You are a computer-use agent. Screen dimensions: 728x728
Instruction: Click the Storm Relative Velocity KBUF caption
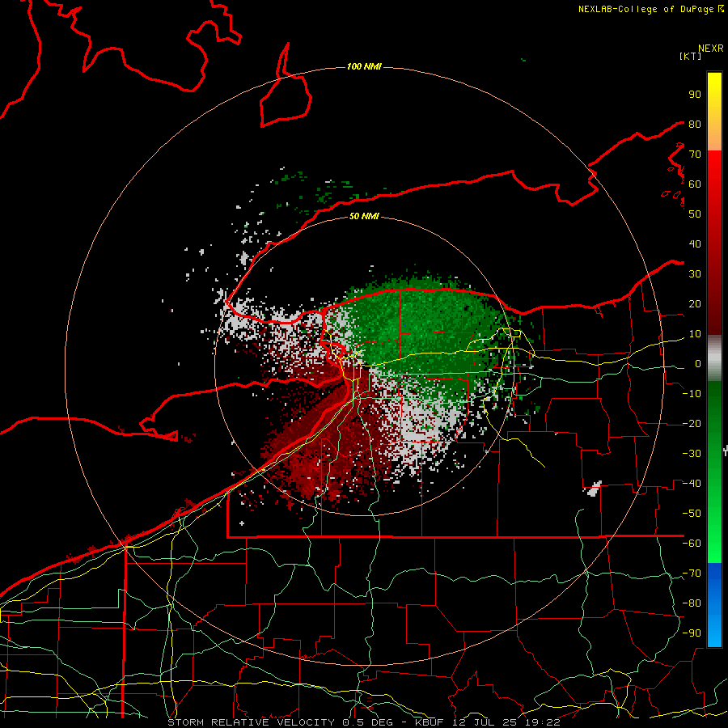coord(364,722)
